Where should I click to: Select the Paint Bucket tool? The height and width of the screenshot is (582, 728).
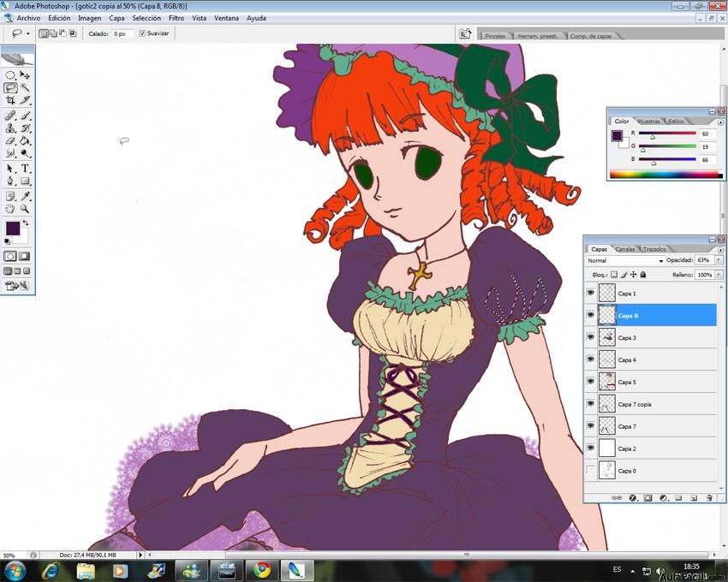(x=25, y=140)
